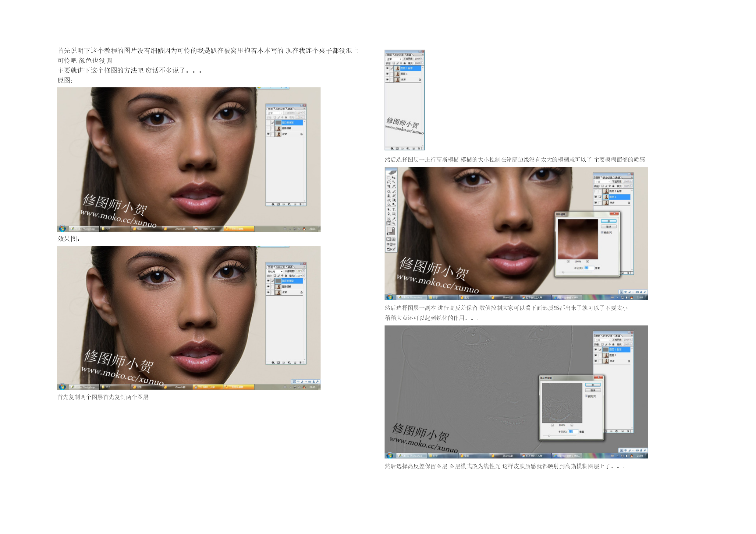
Task: Click Quick Mask mode icon in the toolbox
Action: point(393,240)
